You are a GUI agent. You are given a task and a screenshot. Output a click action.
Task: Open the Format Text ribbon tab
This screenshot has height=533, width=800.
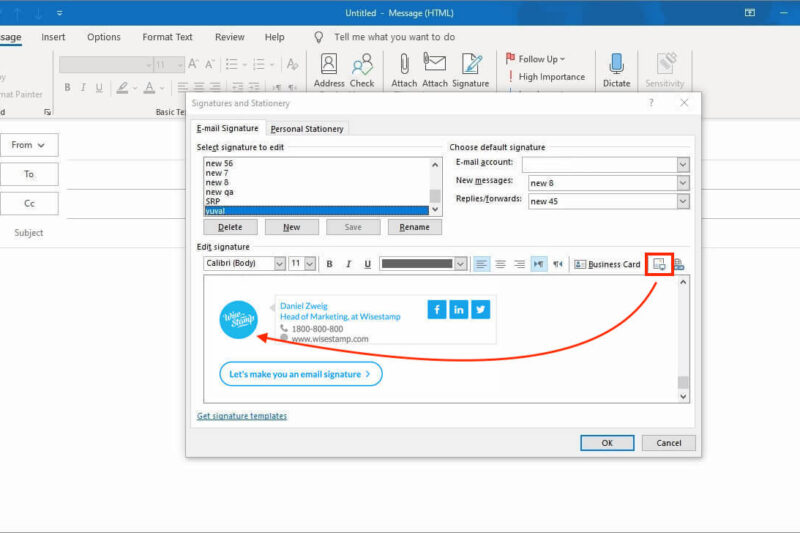(x=167, y=37)
